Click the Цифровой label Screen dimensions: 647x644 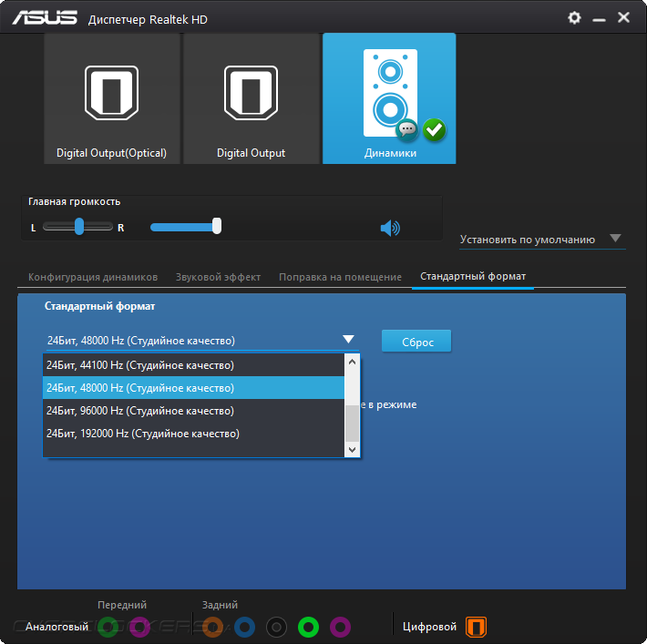pos(429,627)
